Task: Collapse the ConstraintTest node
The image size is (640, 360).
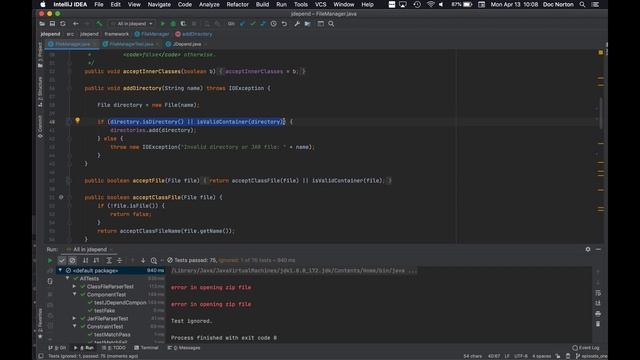Action: coord(74,327)
